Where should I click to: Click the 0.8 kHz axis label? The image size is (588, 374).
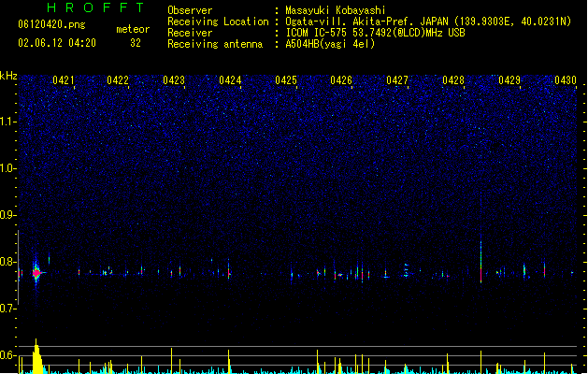pyautogui.click(x=7, y=262)
